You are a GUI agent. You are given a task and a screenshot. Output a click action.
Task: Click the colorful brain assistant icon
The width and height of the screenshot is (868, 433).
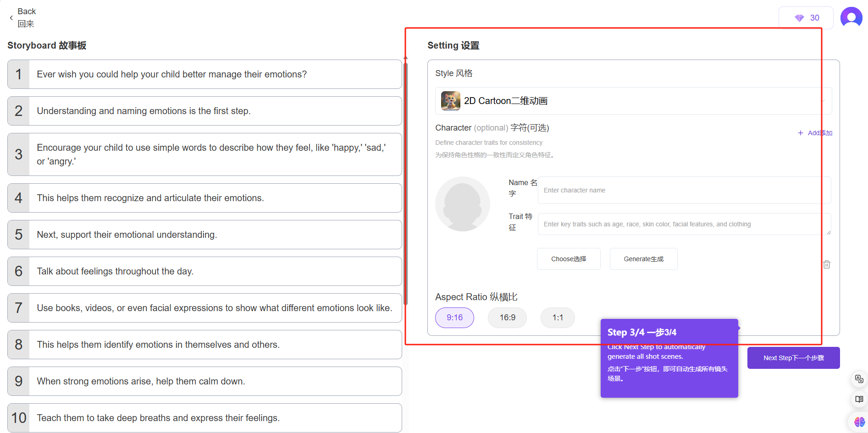(x=859, y=422)
